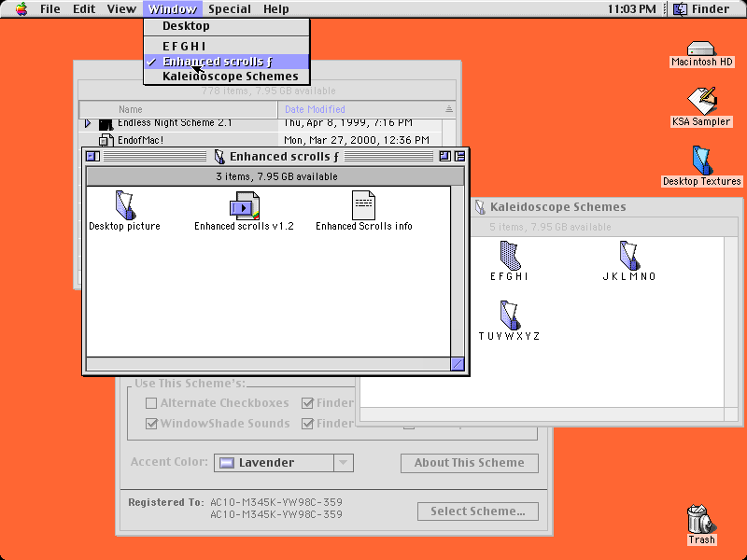Sort by the Date Modified column header
The image size is (747, 560).
pyautogui.click(x=359, y=109)
